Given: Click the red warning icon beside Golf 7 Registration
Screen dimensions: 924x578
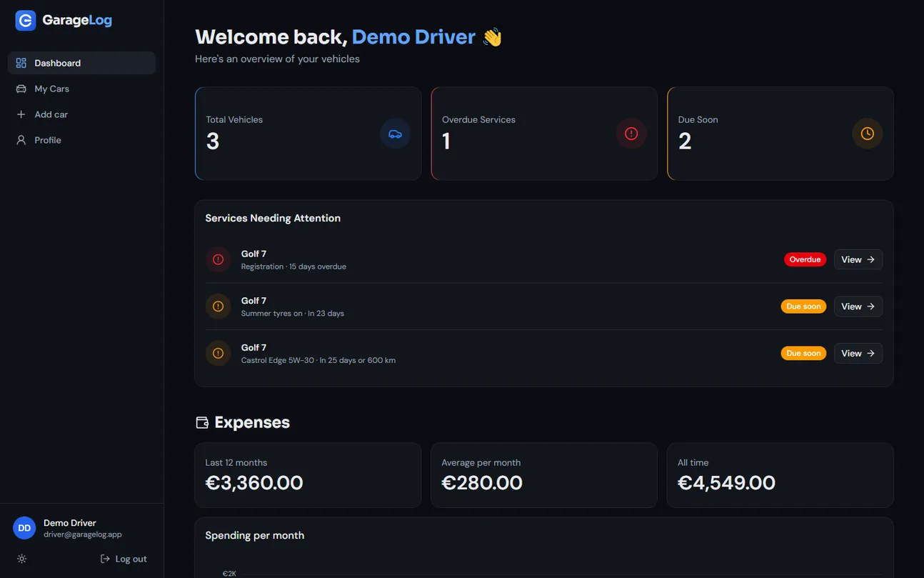Looking at the screenshot, I should [x=219, y=259].
